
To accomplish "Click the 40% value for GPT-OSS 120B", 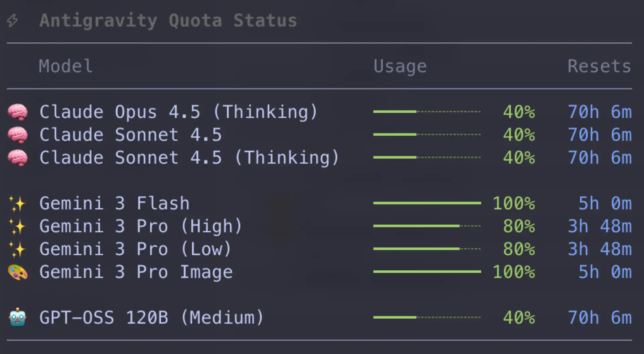I will [x=519, y=317].
